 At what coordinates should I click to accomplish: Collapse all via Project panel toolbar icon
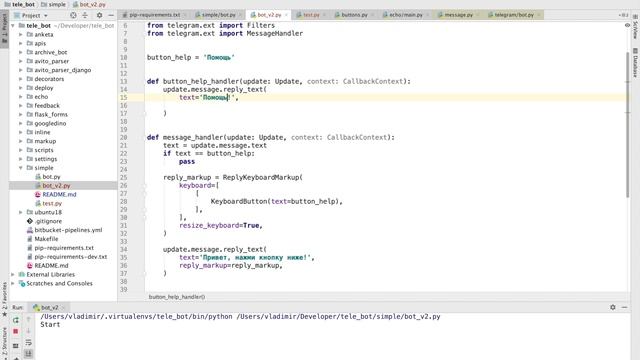point(85,16)
